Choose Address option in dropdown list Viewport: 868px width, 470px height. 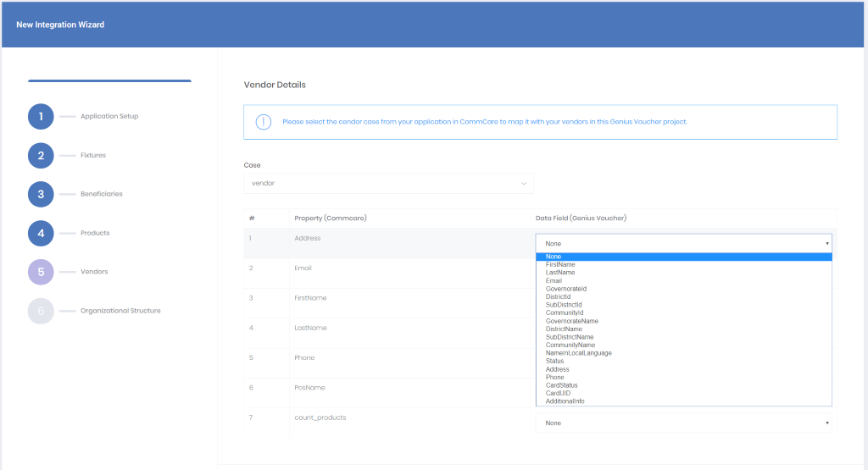[557, 369]
